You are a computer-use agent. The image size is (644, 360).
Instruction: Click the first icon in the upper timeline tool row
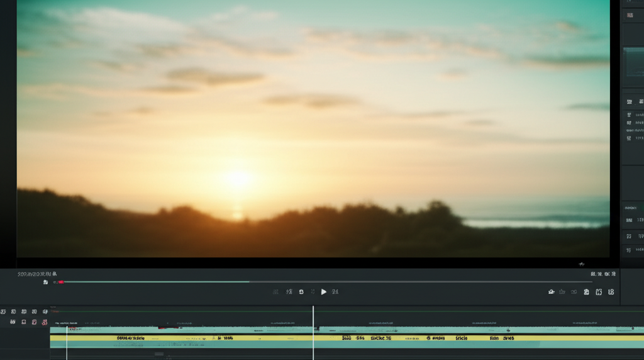tap(3, 312)
